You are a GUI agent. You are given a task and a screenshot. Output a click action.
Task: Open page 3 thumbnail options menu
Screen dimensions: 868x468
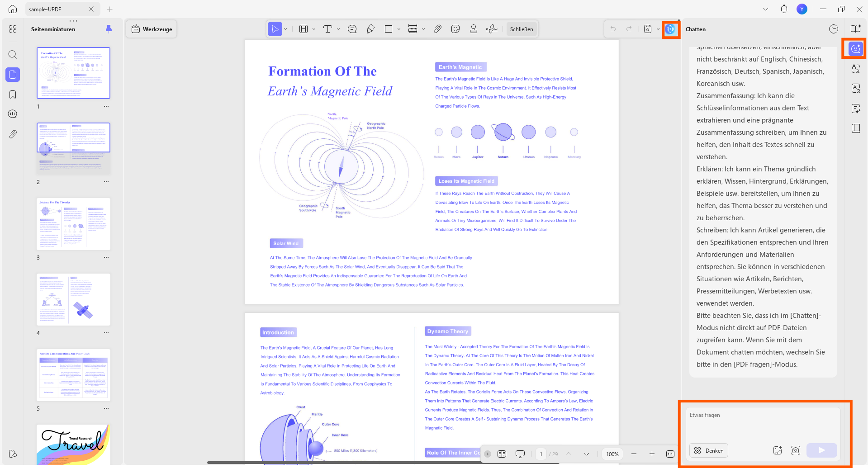point(106,257)
